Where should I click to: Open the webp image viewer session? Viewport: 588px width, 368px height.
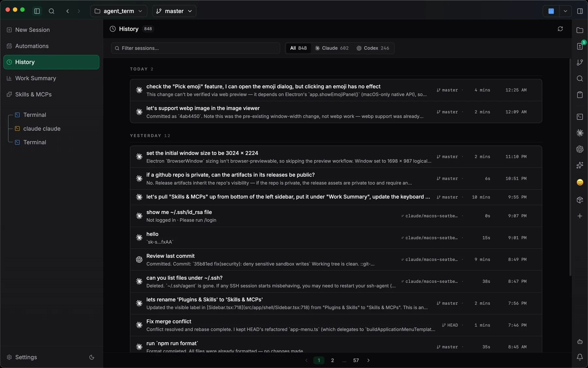(336, 112)
